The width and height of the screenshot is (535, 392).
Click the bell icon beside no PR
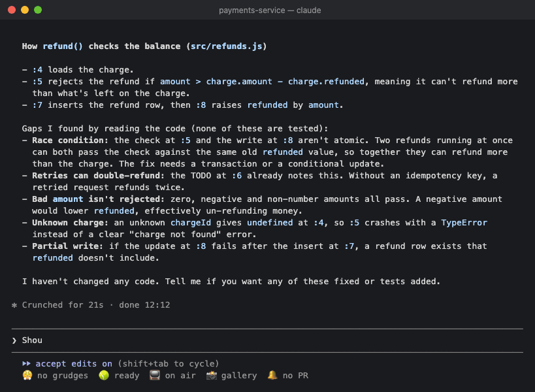(272, 375)
